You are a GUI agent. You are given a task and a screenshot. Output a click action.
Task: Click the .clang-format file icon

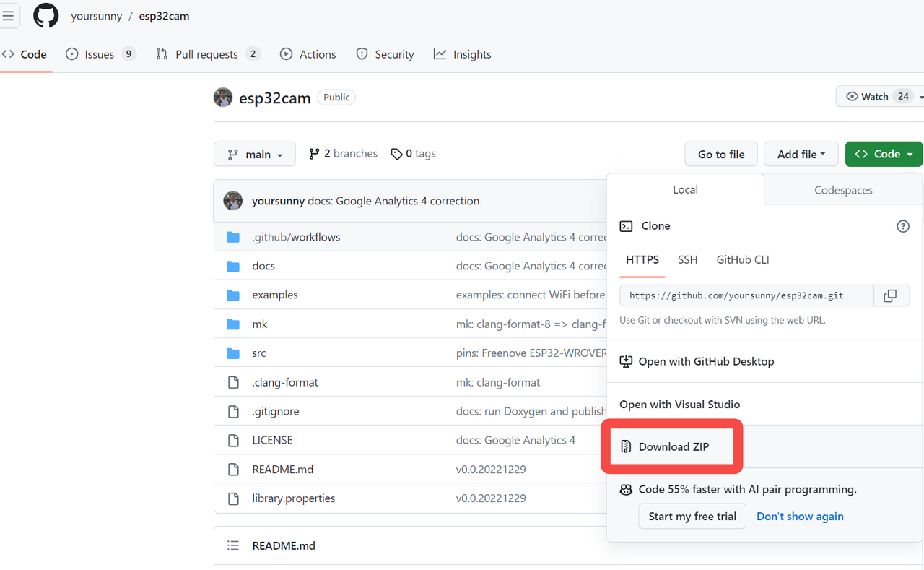click(x=233, y=382)
